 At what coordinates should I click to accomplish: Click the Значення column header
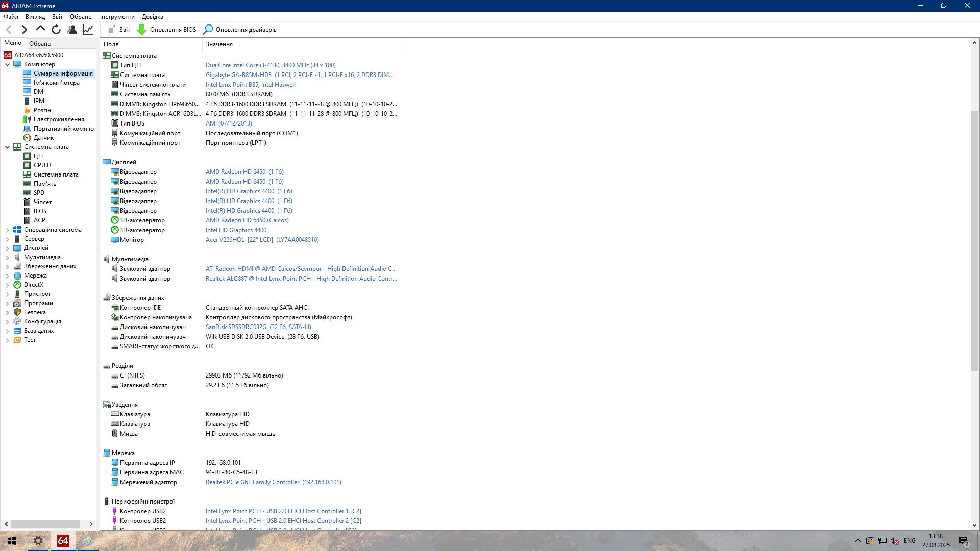pyautogui.click(x=301, y=44)
